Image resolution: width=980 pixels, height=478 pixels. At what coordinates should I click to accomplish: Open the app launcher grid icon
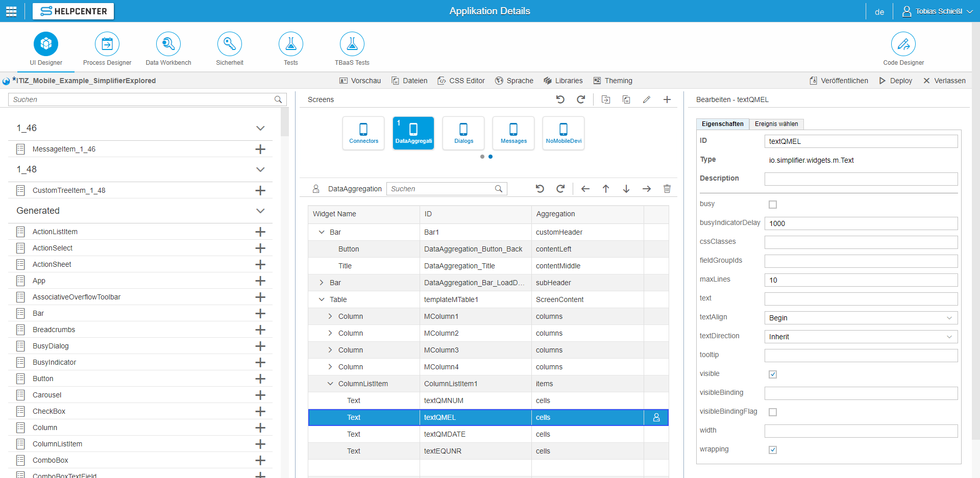point(11,11)
